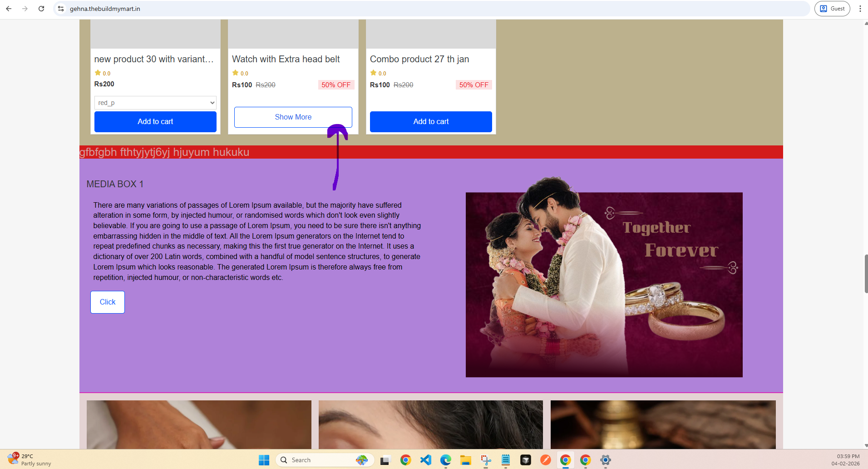Open File Explorer from the taskbar
This screenshot has height=469, width=868.
click(x=465, y=460)
